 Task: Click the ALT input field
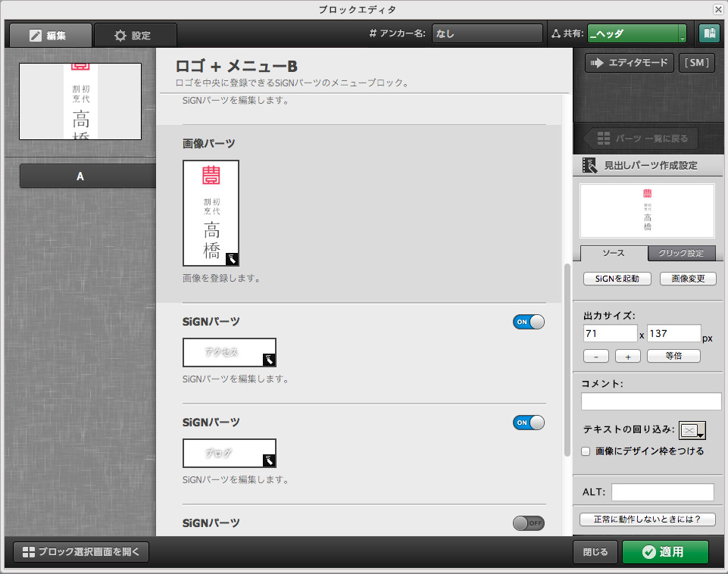coord(663,492)
